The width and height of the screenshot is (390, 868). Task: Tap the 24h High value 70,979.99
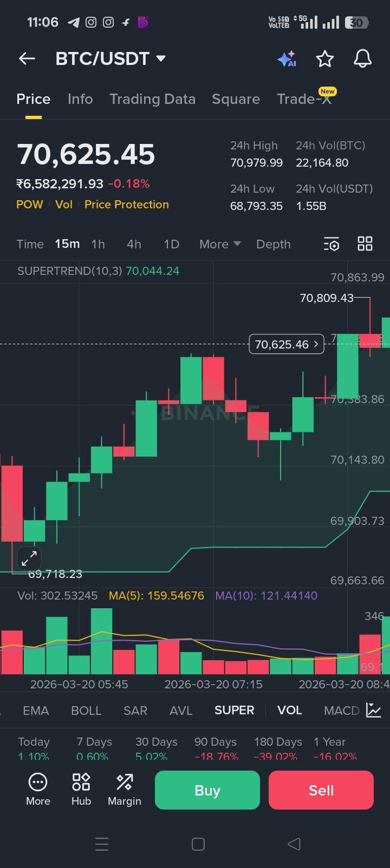pyautogui.click(x=256, y=163)
